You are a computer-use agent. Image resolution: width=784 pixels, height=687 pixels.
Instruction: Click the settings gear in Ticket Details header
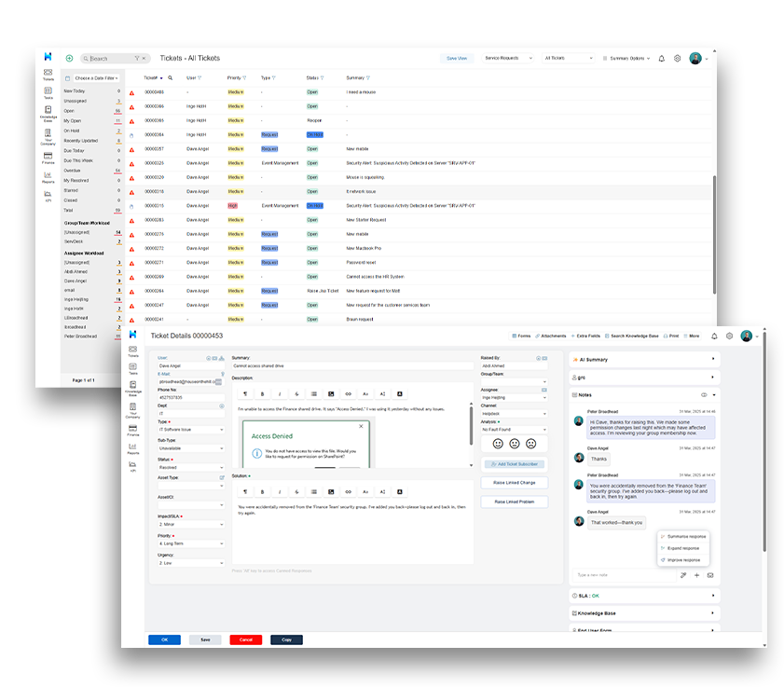point(730,336)
